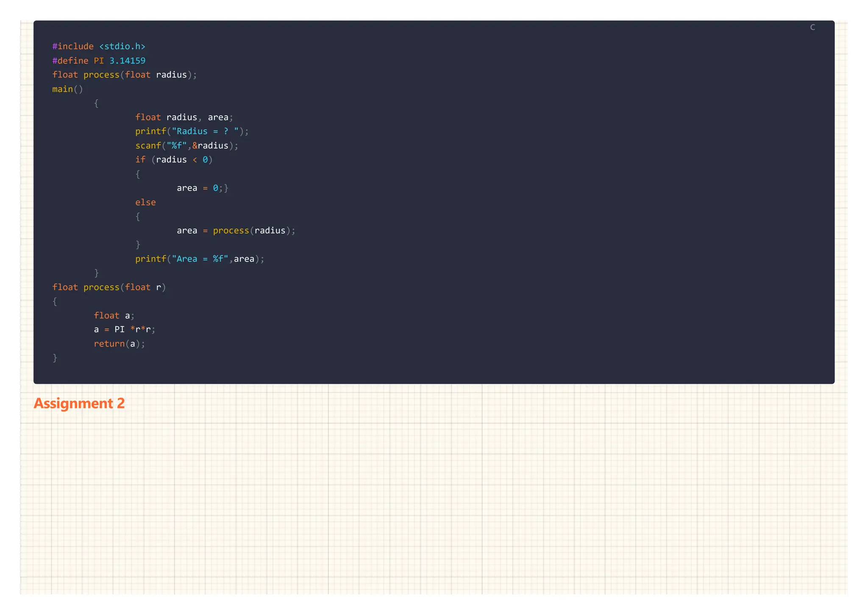Click 'float radius, area;' declaration line
868x614 pixels.
(184, 117)
